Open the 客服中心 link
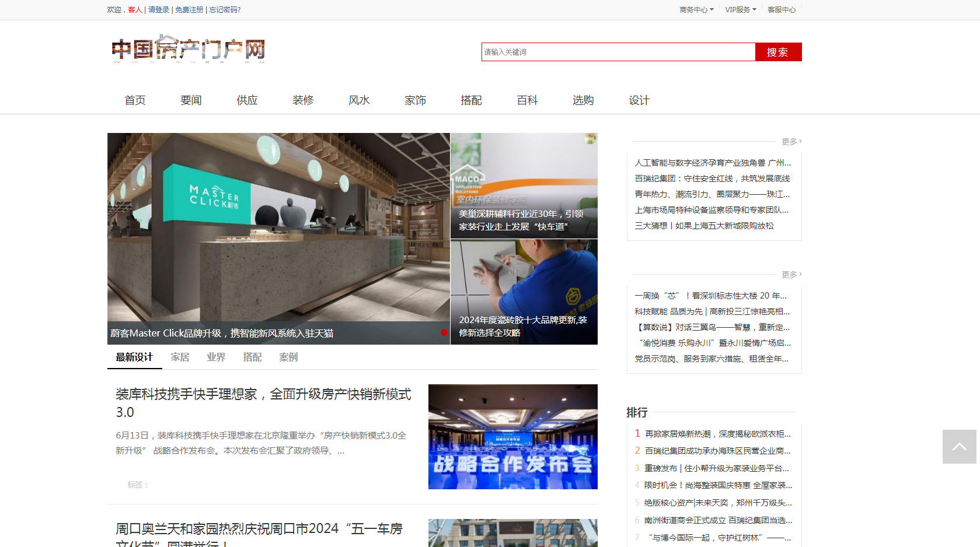980x547 pixels. pos(782,10)
